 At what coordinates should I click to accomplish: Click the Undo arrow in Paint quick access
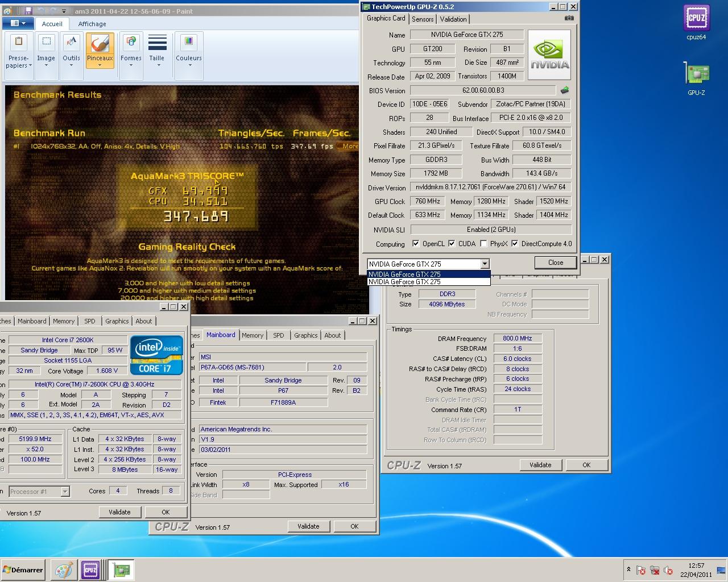pyautogui.click(x=40, y=11)
